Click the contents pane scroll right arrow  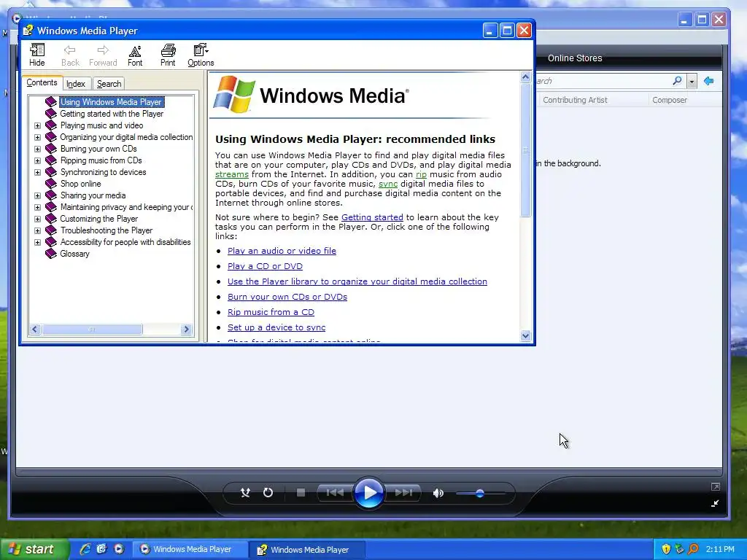pos(186,329)
